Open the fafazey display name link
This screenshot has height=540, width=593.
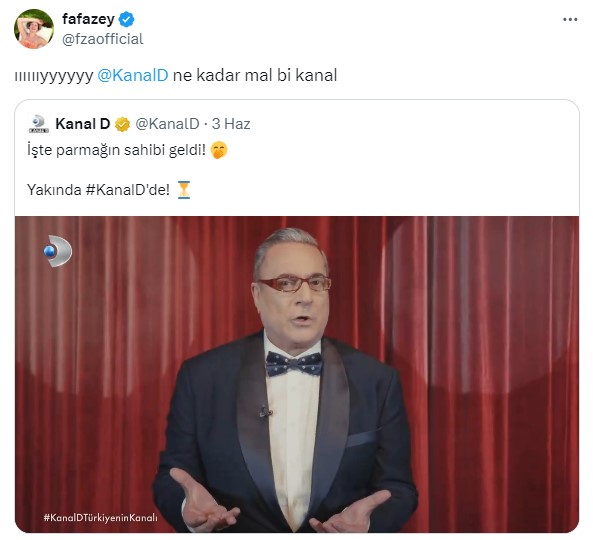tap(88, 19)
